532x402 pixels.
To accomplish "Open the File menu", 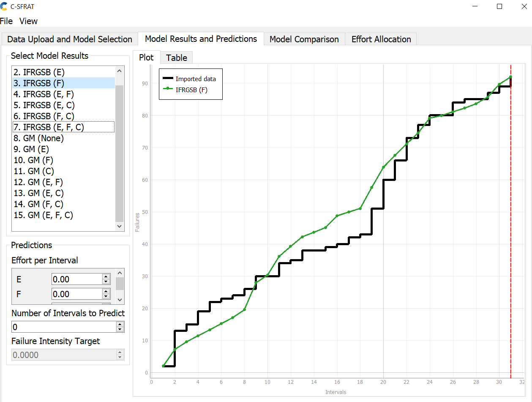I will tap(6, 21).
